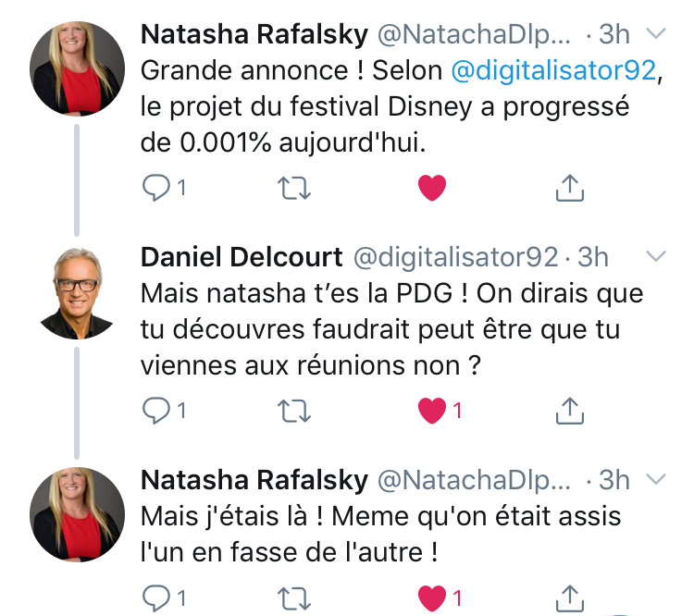694x616 pixels.
Task: Unlike Natasha's Grande annonce tweet
Action: 432,189
